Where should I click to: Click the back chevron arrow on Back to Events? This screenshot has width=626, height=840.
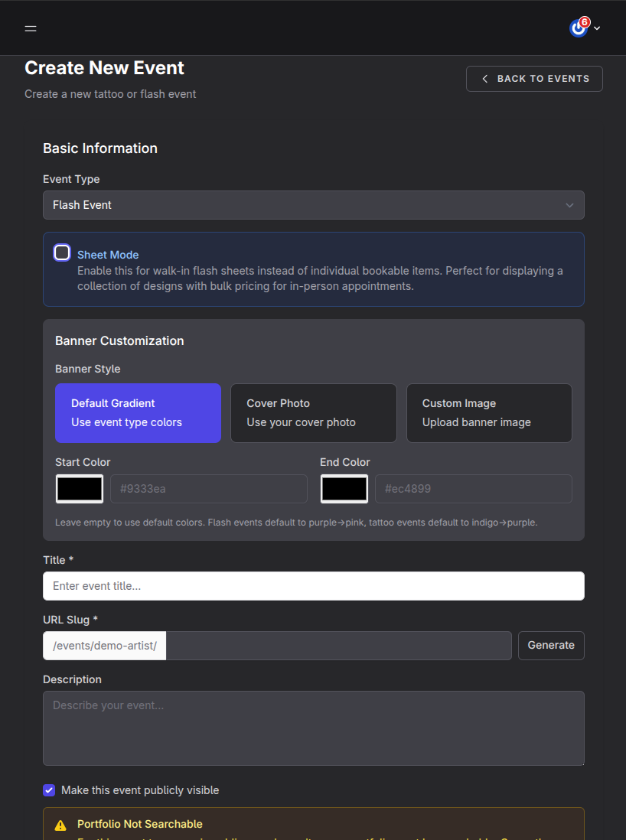pos(484,78)
